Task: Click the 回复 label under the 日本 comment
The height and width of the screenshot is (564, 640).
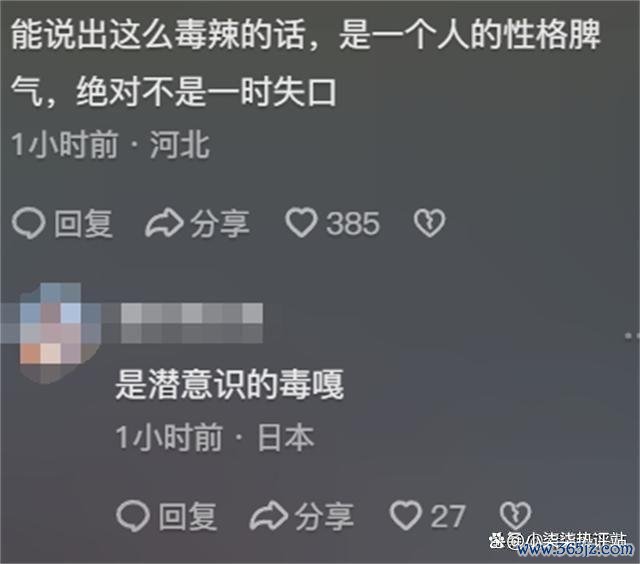Action: click(188, 517)
